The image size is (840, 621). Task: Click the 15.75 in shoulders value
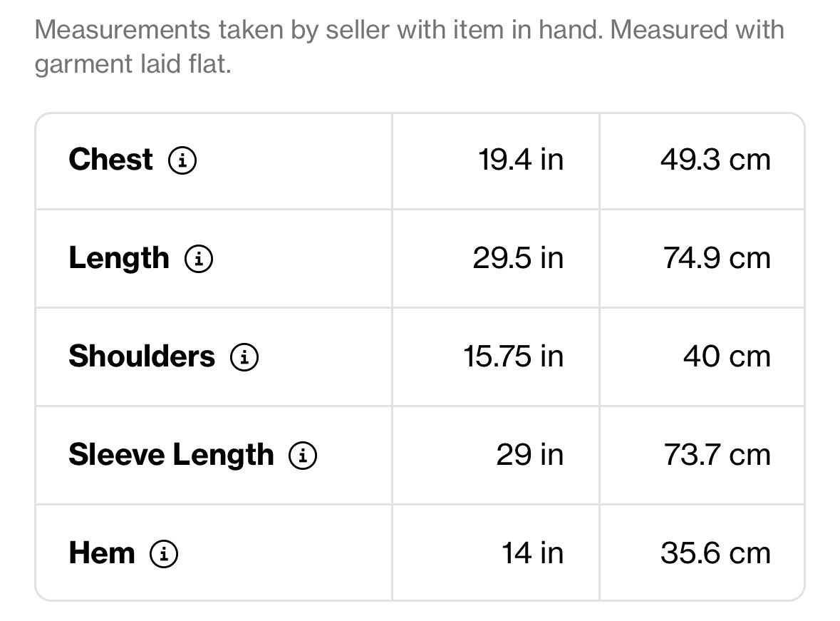click(x=514, y=356)
